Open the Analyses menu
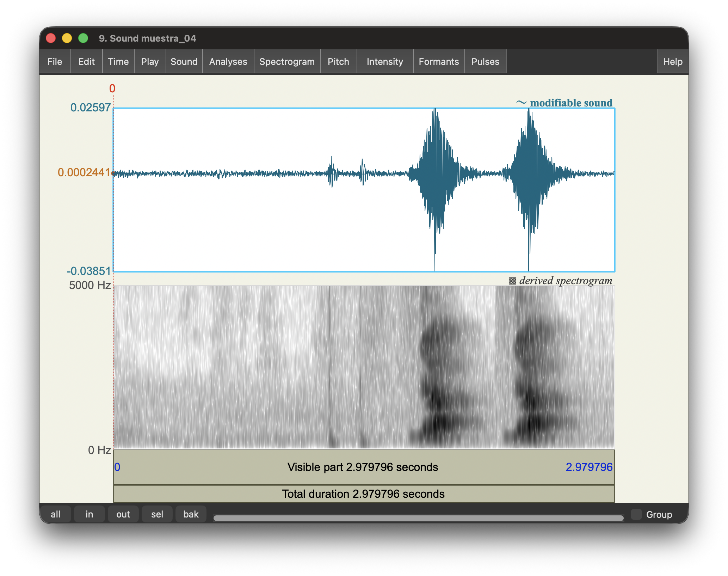728x576 pixels. click(228, 61)
